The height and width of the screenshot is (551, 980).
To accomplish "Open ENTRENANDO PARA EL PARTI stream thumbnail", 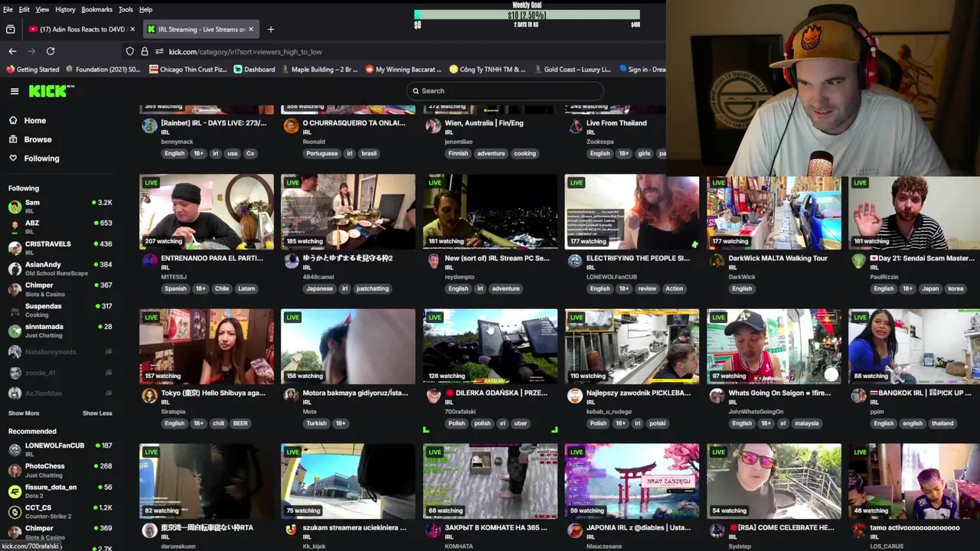I will 207,212.
